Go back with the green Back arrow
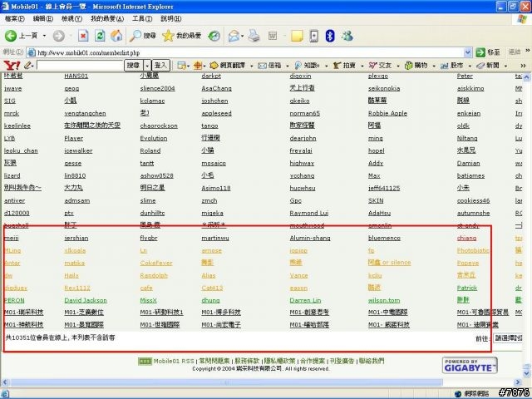 [11, 36]
